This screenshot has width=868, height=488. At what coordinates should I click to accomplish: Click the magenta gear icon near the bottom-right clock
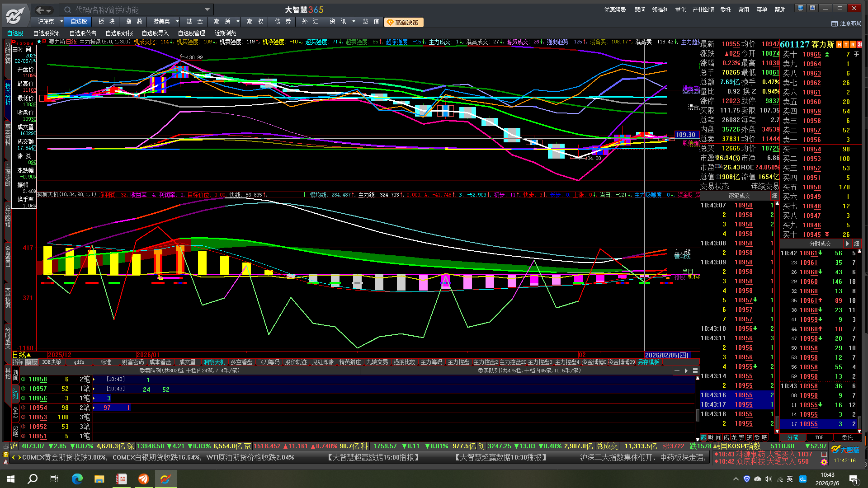click(x=824, y=462)
